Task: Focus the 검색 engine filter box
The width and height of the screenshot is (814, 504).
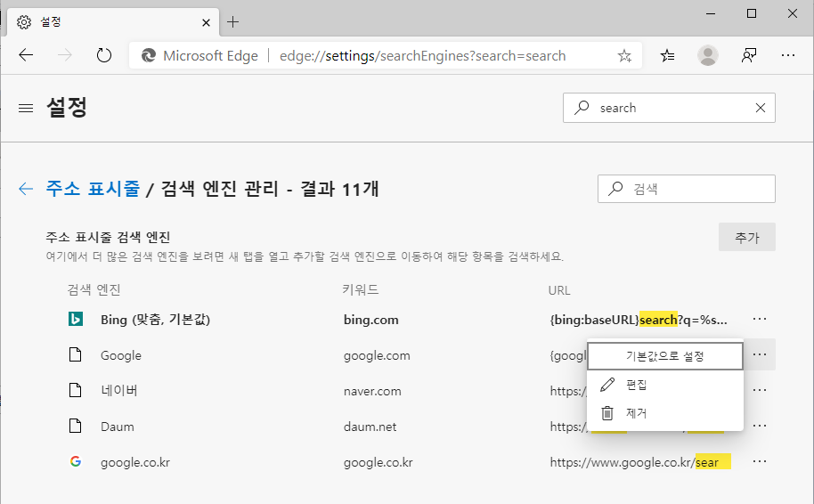Action: [x=687, y=189]
